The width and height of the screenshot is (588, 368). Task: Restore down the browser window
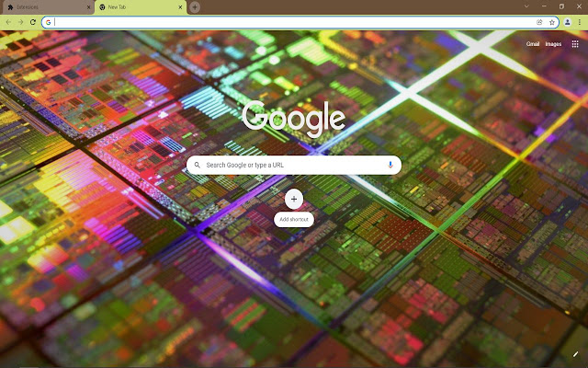coord(561,6)
